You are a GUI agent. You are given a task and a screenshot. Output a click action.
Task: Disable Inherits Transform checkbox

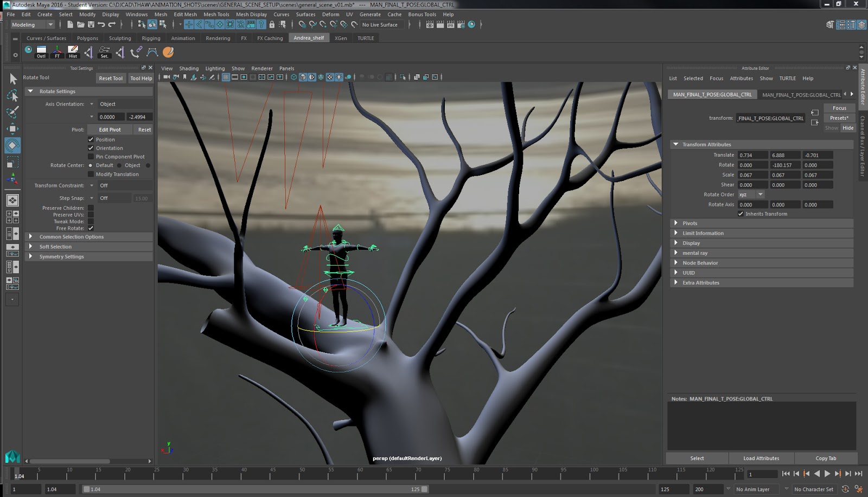(x=741, y=214)
